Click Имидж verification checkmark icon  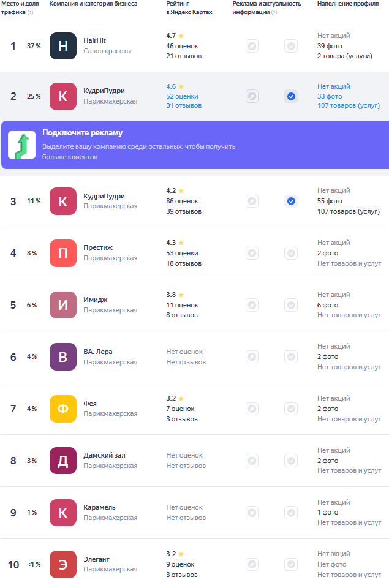tap(291, 305)
